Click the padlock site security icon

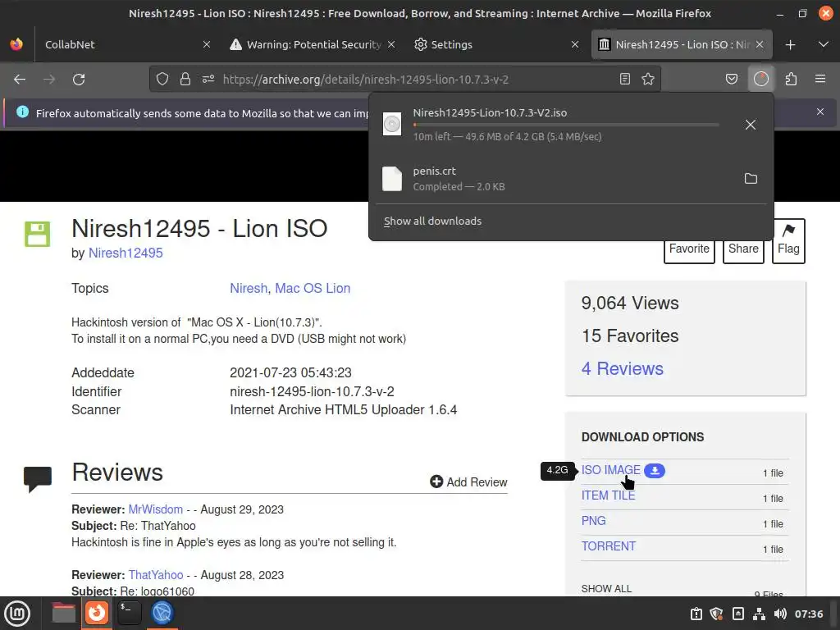(185, 80)
